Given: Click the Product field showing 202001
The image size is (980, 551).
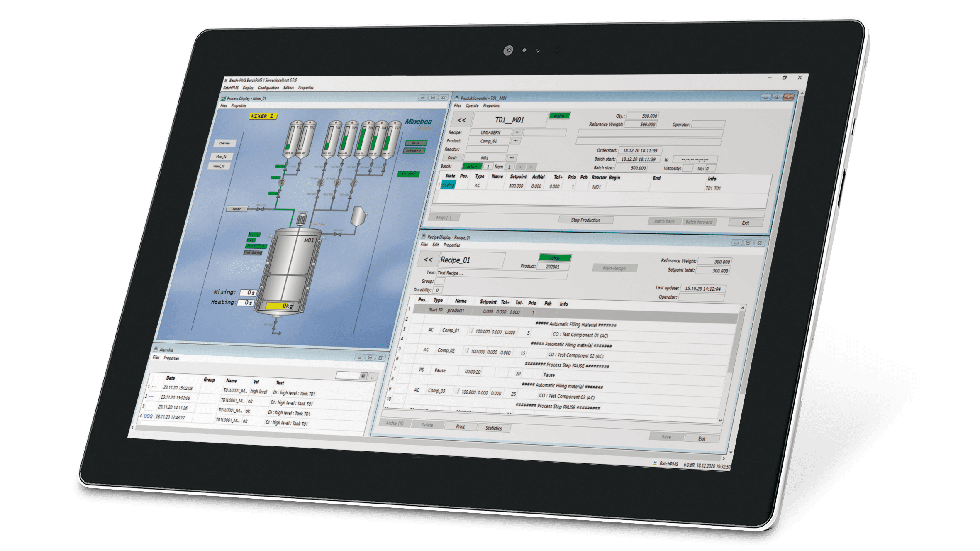Looking at the screenshot, I should tap(553, 267).
